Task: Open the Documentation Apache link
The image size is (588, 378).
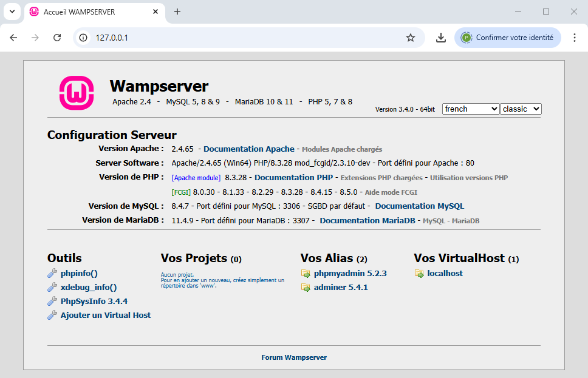Action: click(x=248, y=149)
